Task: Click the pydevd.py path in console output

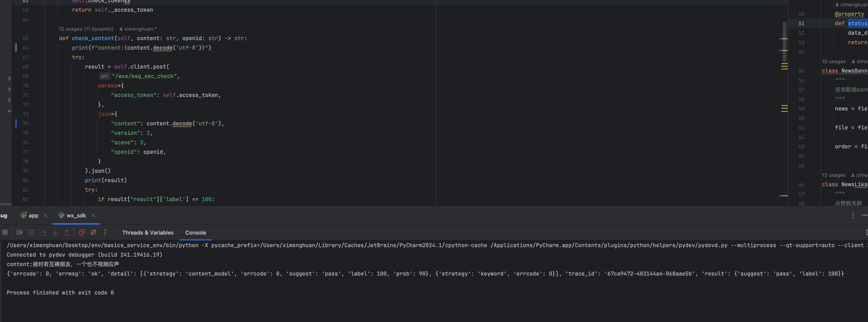Action: tap(609, 245)
